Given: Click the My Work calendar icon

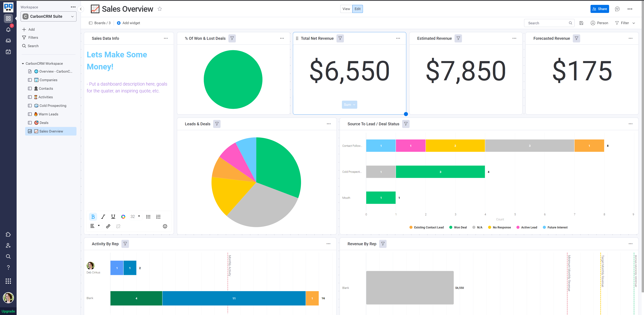Looking at the screenshot, I should pyautogui.click(x=8, y=52).
